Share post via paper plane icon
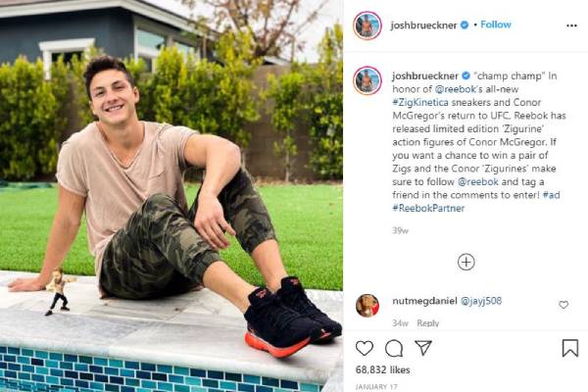Image resolution: width=588 pixels, height=392 pixels. tap(423, 348)
